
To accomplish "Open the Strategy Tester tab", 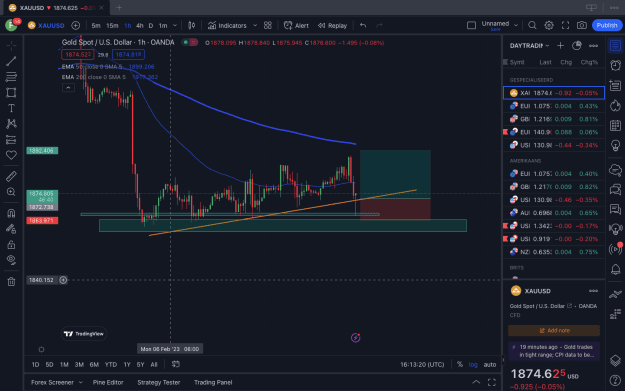I will (x=159, y=382).
